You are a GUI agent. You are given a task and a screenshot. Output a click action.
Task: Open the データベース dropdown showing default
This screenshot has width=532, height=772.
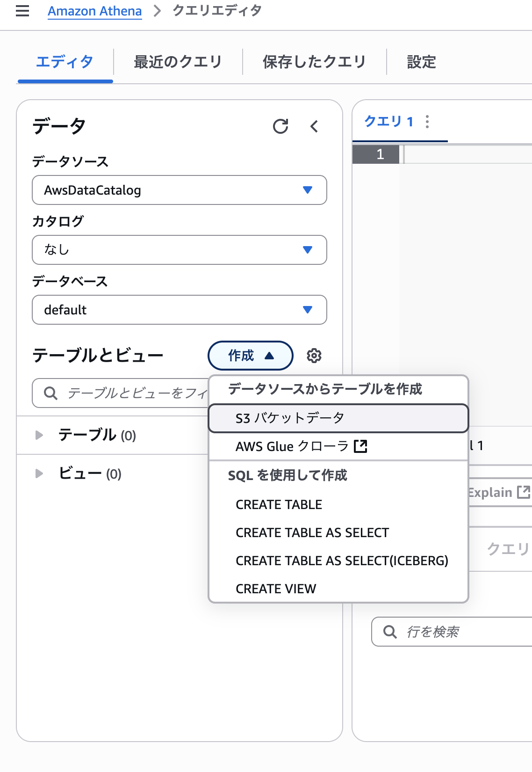(x=180, y=310)
